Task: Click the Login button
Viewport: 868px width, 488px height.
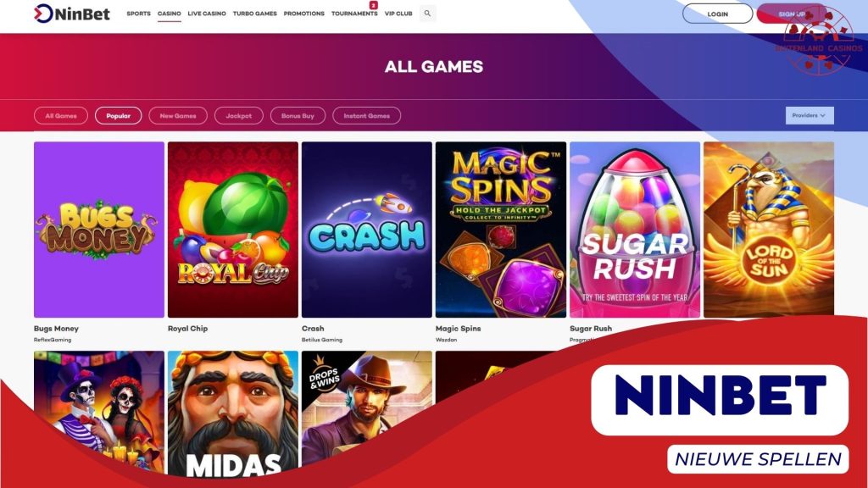Action: [x=717, y=14]
